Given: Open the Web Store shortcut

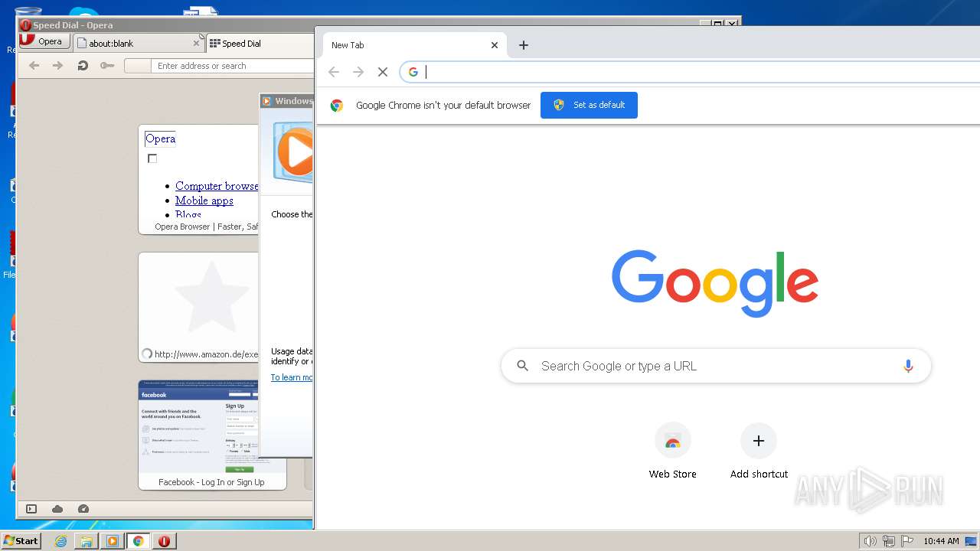Looking at the screenshot, I should click(673, 452).
